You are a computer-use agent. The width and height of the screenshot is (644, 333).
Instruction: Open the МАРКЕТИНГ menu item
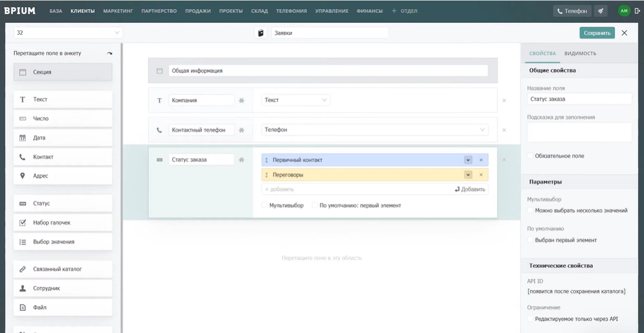(117, 10)
